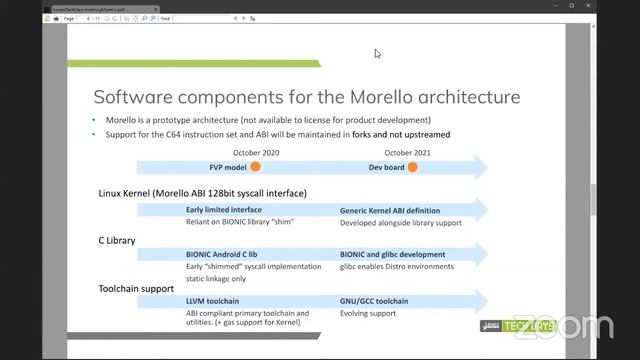
Task: Click the Find Previous arrow
Action: point(236,18)
